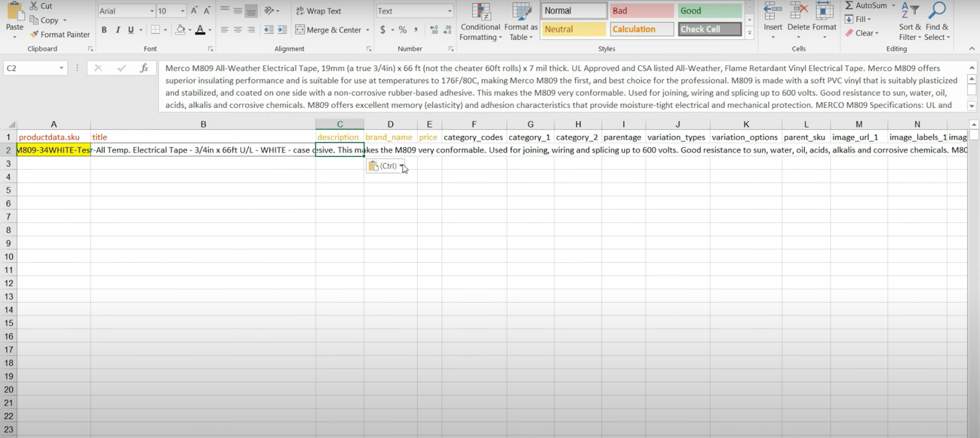Decrease font size with smaller A
980x438 pixels.
[207, 11]
